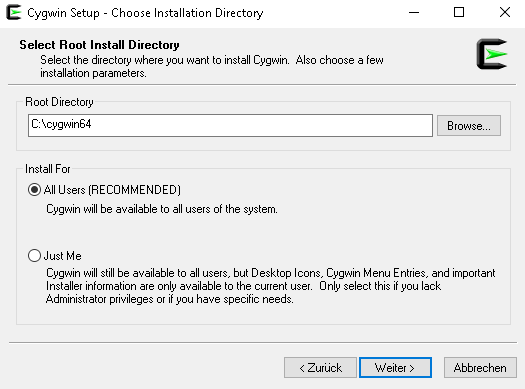Go back with the Zurück button
Viewport: 525px width, 389px height.
tap(320, 368)
